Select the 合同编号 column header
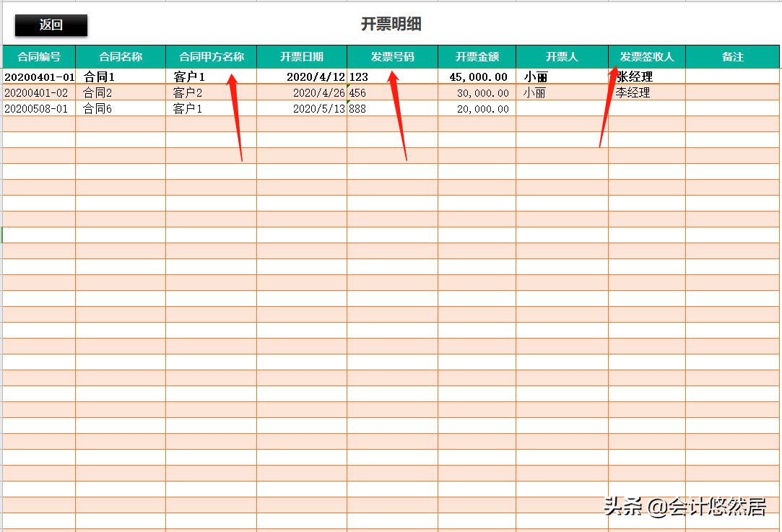 pyautogui.click(x=38, y=56)
